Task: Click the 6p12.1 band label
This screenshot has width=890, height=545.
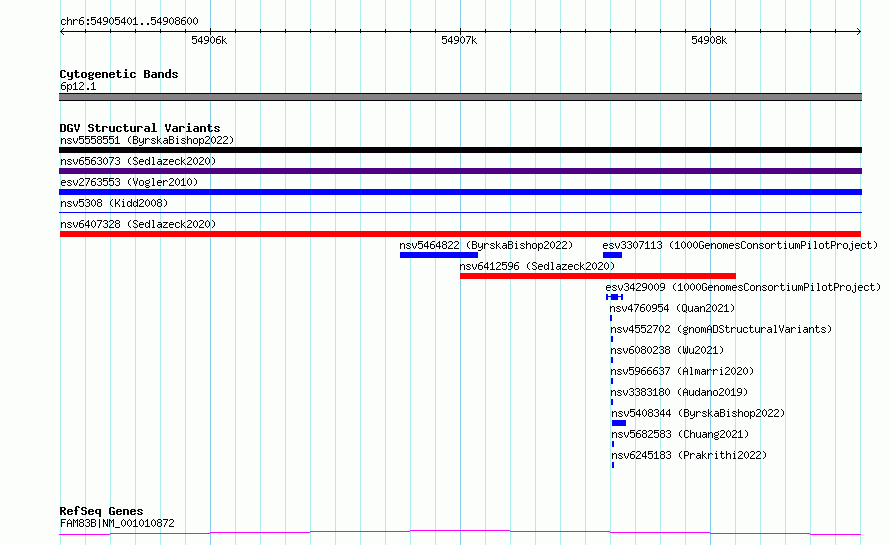Action: [78, 86]
